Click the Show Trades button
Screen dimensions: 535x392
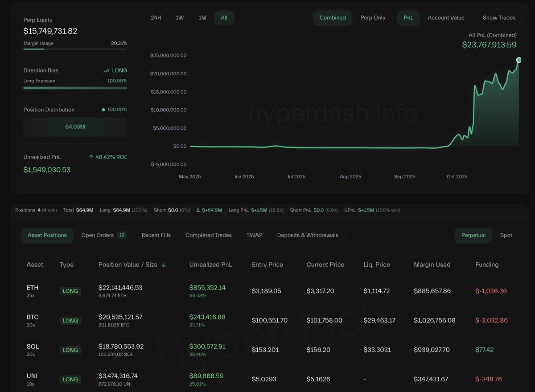(x=499, y=18)
